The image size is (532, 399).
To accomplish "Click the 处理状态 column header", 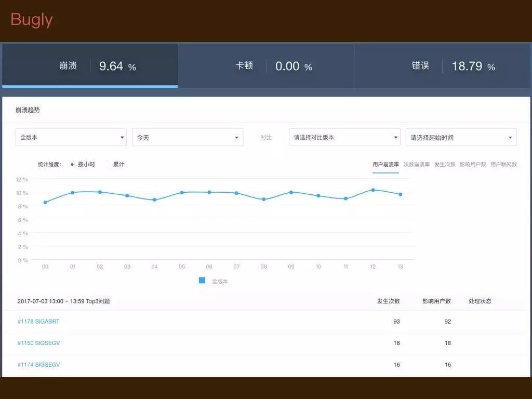I will pos(480,301).
